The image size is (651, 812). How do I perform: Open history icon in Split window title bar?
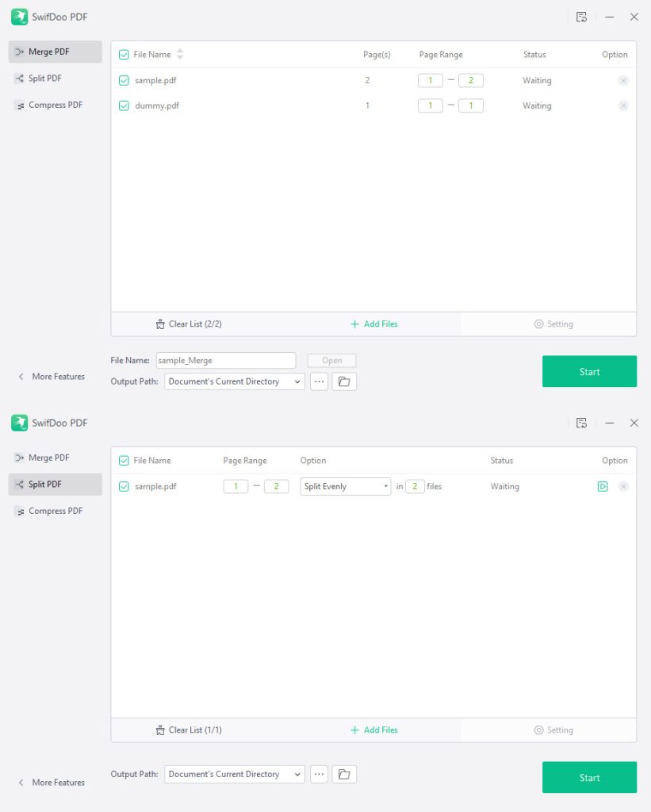pos(581,423)
